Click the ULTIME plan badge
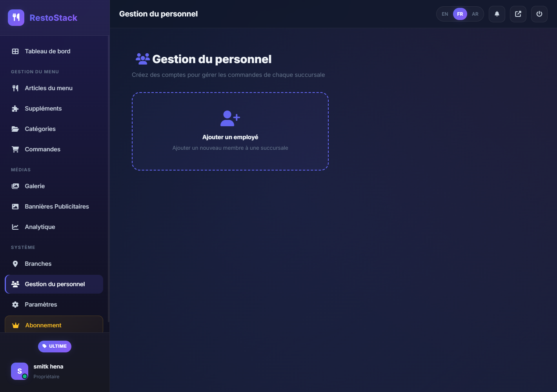 click(55, 346)
